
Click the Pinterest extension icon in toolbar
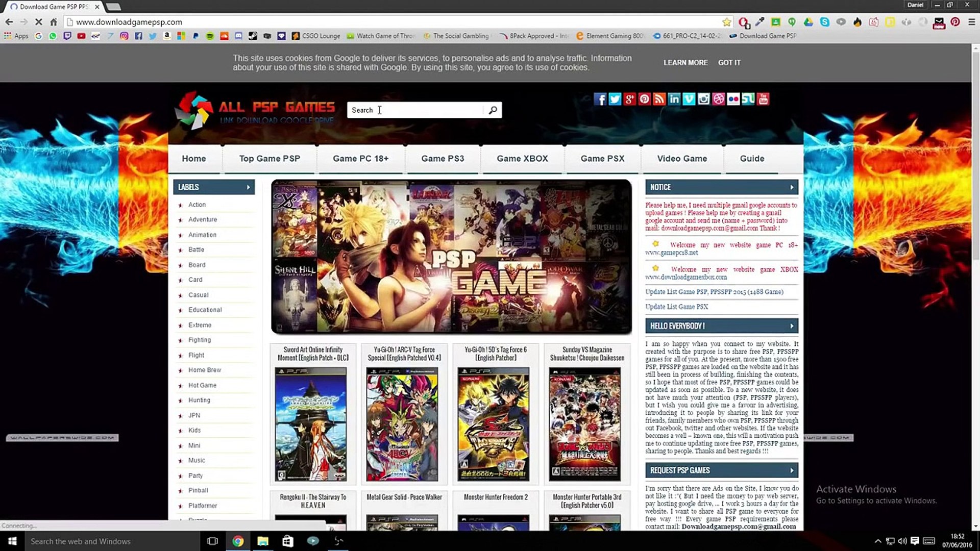(x=955, y=22)
